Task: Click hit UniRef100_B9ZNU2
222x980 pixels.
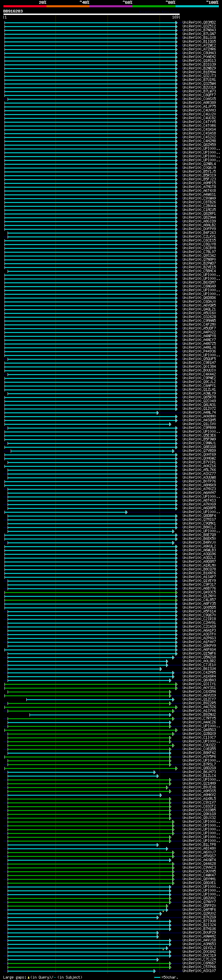Action: [x=199, y=714]
